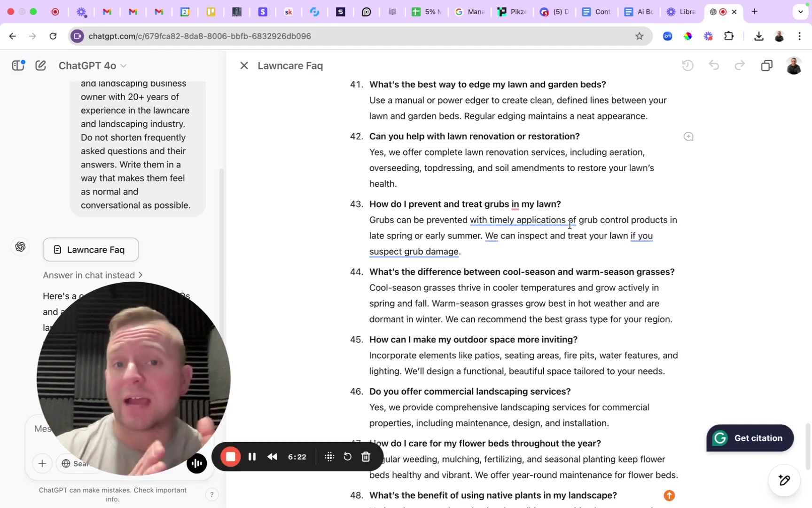The height and width of the screenshot is (508, 812).
Task: Pause the screen recording
Action: pyautogui.click(x=252, y=457)
